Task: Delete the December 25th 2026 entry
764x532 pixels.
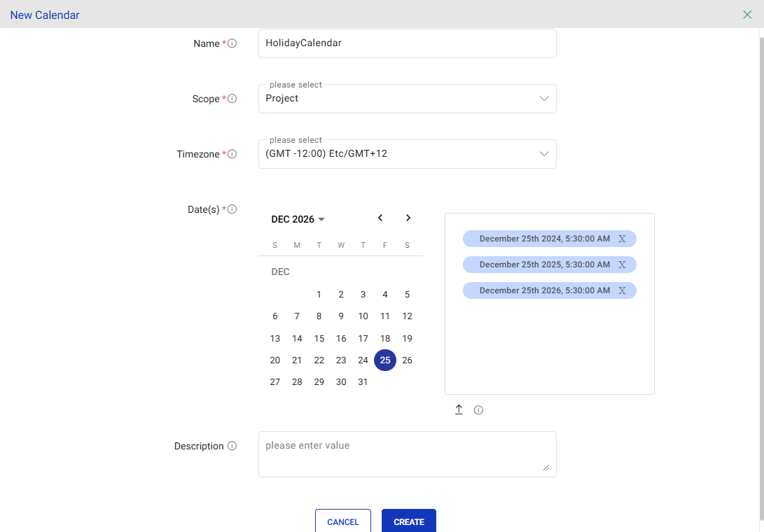Action: 622,290
